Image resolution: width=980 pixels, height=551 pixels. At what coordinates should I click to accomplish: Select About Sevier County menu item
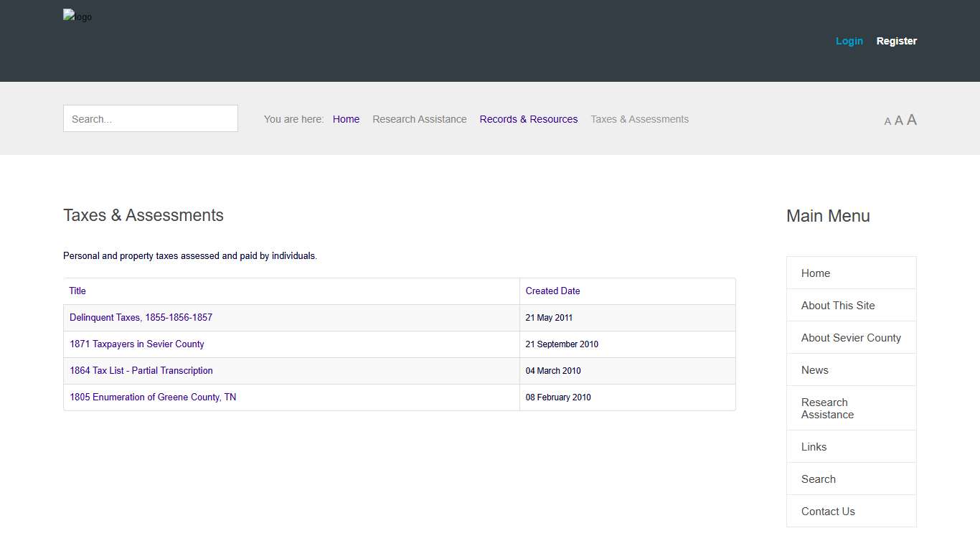(851, 338)
